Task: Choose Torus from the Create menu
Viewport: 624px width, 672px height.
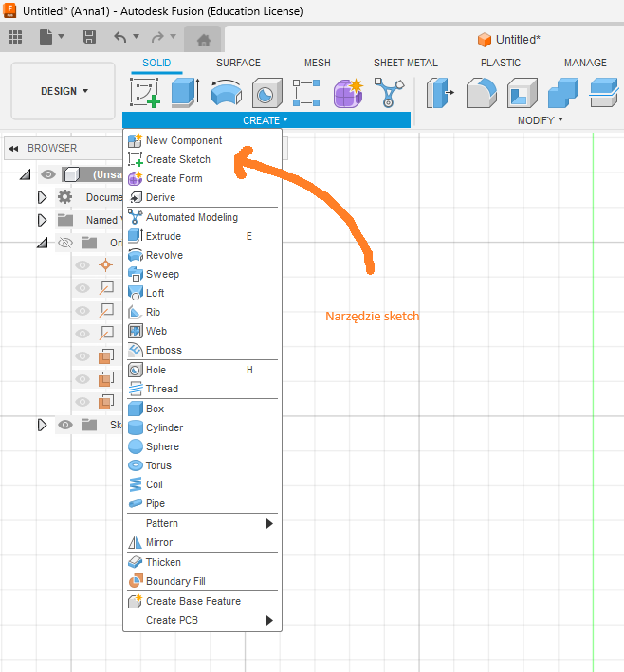Action: point(202,465)
